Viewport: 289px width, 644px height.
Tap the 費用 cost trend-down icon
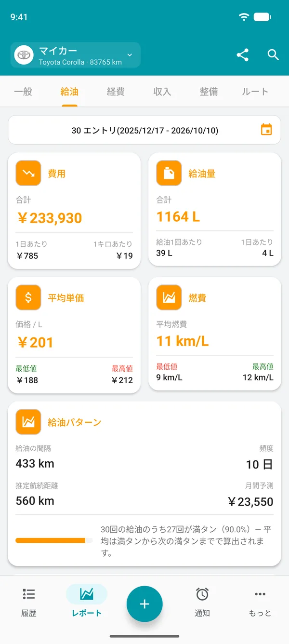pos(28,173)
